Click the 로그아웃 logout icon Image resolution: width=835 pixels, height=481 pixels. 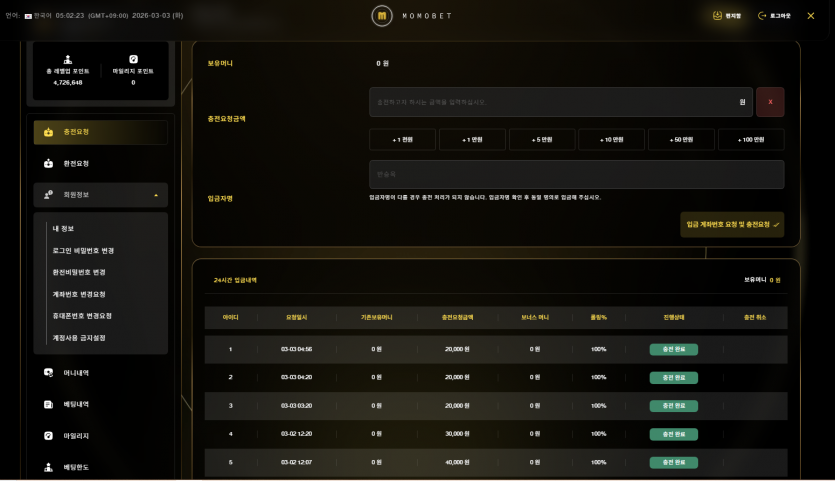point(762,16)
